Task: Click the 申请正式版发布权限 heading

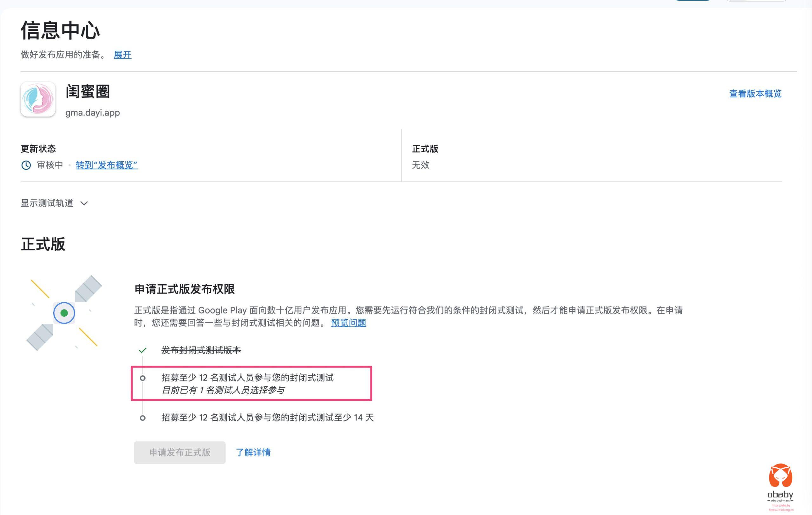Action: click(185, 289)
